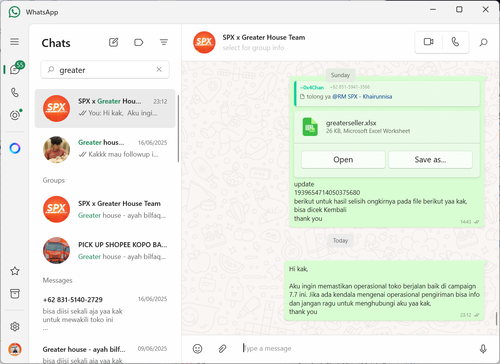Open chat labels tag icon
This screenshot has width=500, height=364.
coord(139,42)
